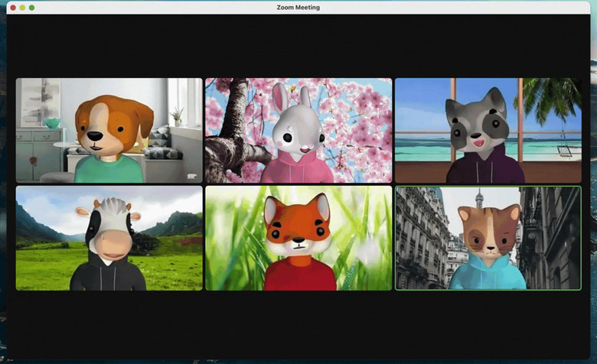Select the cow avatar video tile
This screenshot has height=364, width=597.
point(109,238)
